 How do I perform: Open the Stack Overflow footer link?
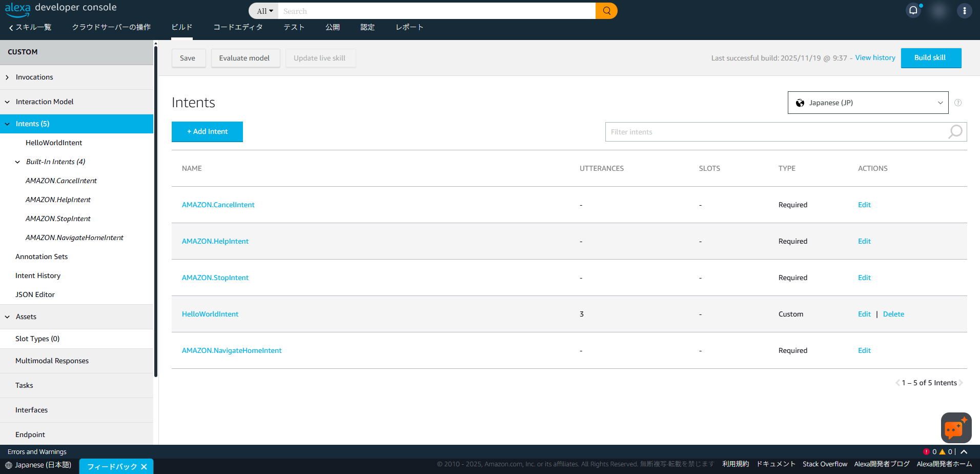825,464
